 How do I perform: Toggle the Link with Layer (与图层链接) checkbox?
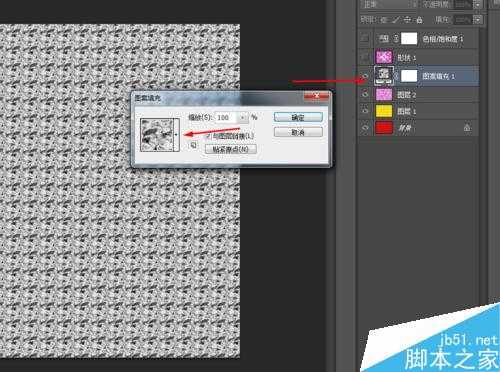click(x=209, y=136)
